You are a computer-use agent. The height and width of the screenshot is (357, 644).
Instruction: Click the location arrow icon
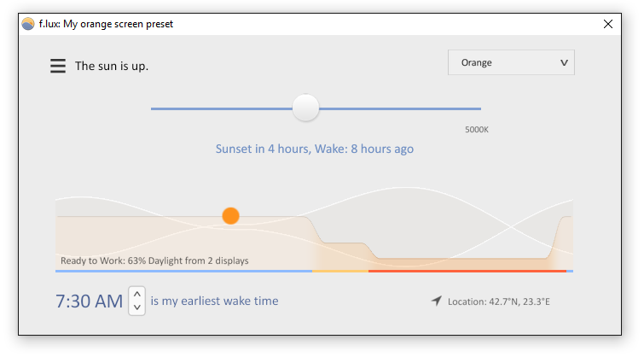click(x=437, y=301)
